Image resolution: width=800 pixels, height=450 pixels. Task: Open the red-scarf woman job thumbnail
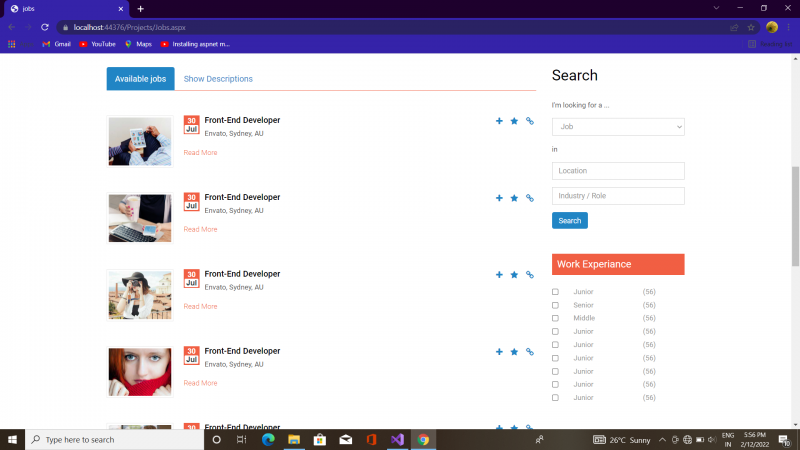click(140, 372)
